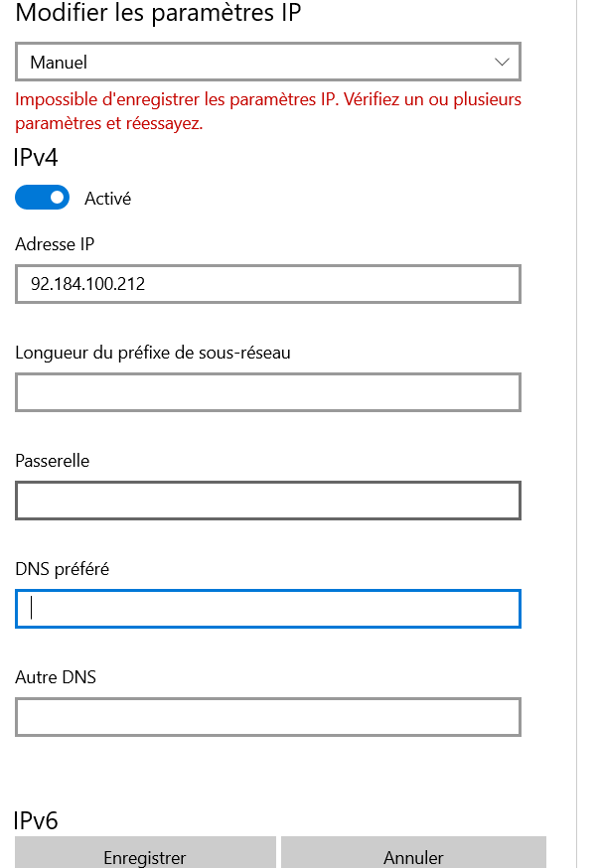
Task: Click the Adresse IP field containing 92.184.100.212
Action: pyautogui.click(x=268, y=284)
